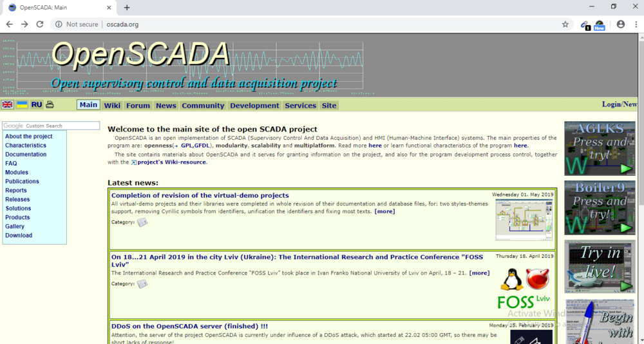Open the Community menu item
The height and width of the screenshot is (344, 644).
203,106
